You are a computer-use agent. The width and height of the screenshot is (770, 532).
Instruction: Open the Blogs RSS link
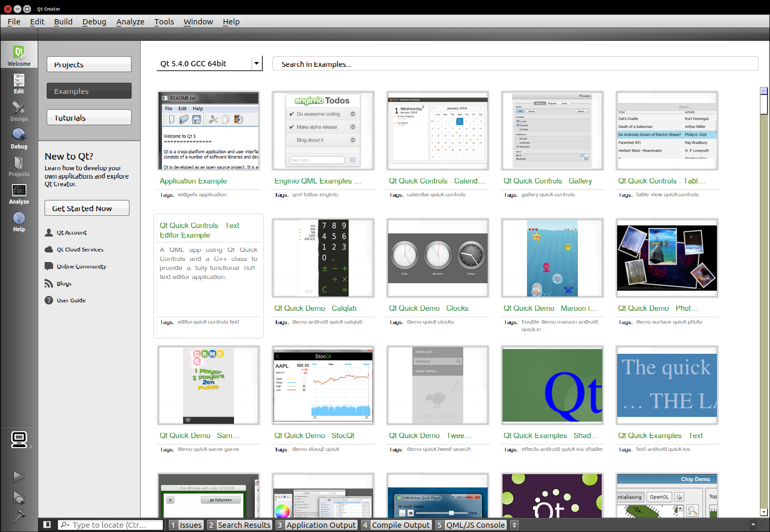click(x=64, y=283)
